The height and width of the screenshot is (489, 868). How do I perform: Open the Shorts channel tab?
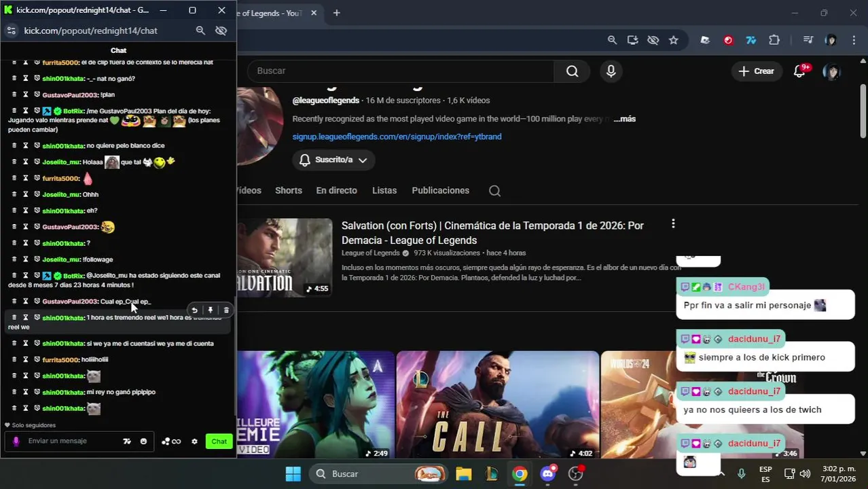(x=289, y=191)
